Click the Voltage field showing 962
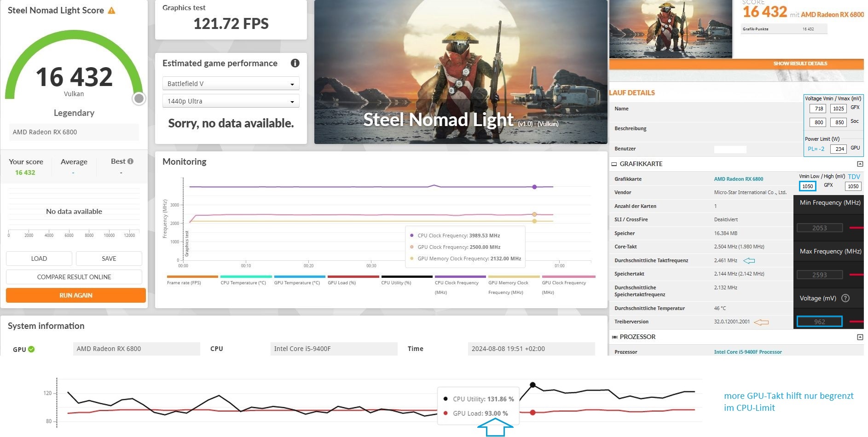Image resolution: width=868 pixels, height=437 pixels. pos(820,322)
